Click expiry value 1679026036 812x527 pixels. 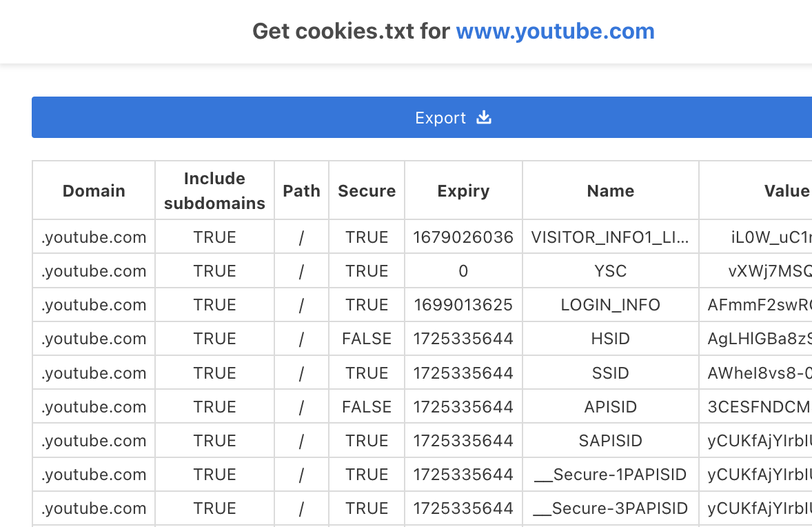(463, 237)
